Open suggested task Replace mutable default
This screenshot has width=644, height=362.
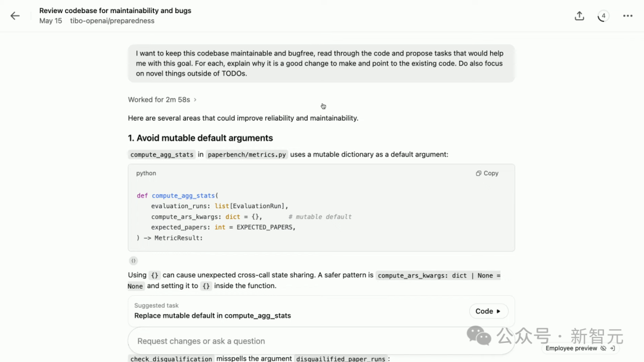coord(212,315)
